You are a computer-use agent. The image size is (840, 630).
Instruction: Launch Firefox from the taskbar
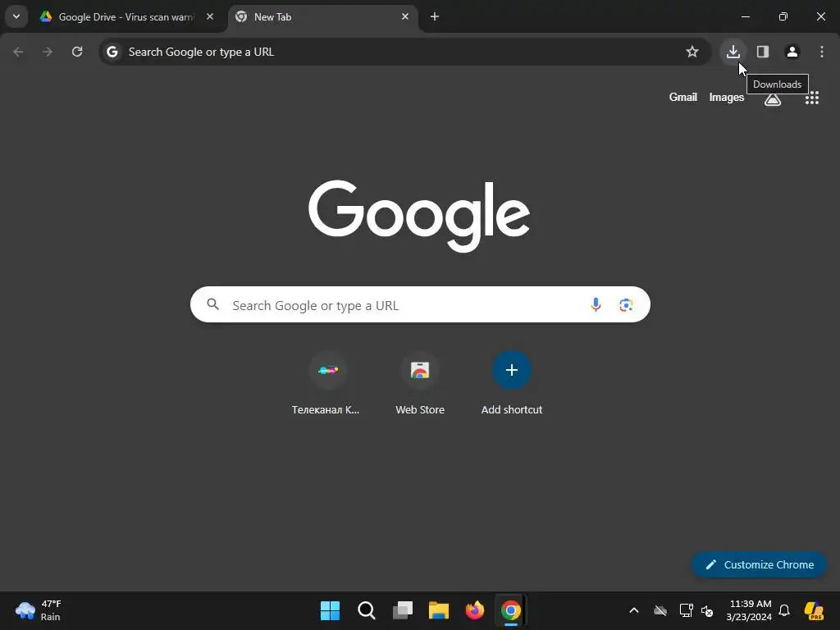coord(475,610)
